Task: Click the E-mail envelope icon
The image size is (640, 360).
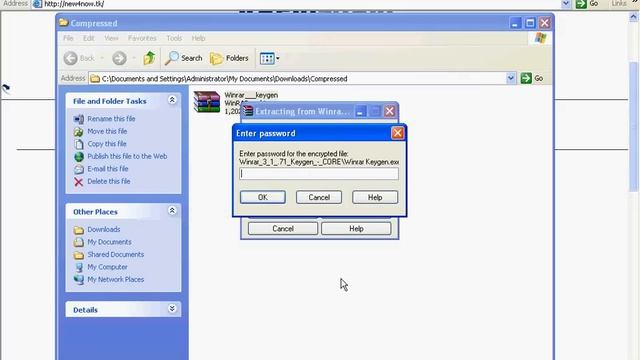Action: (x=79, y=169)
